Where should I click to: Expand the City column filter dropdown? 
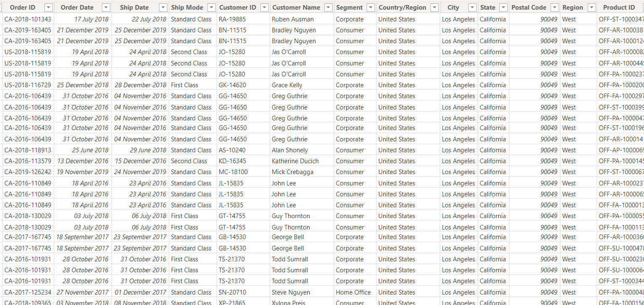tap(472, 8)
